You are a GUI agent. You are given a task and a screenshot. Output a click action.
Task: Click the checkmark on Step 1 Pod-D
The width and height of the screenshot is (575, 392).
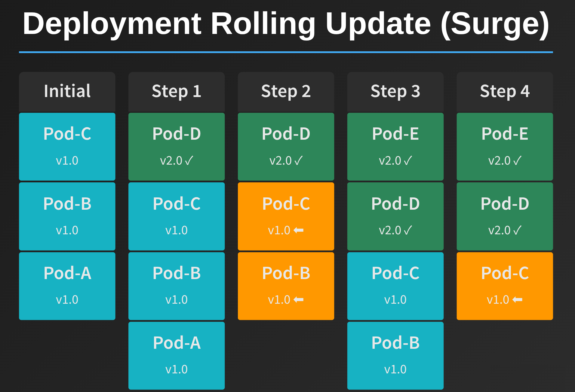(189, 161)
